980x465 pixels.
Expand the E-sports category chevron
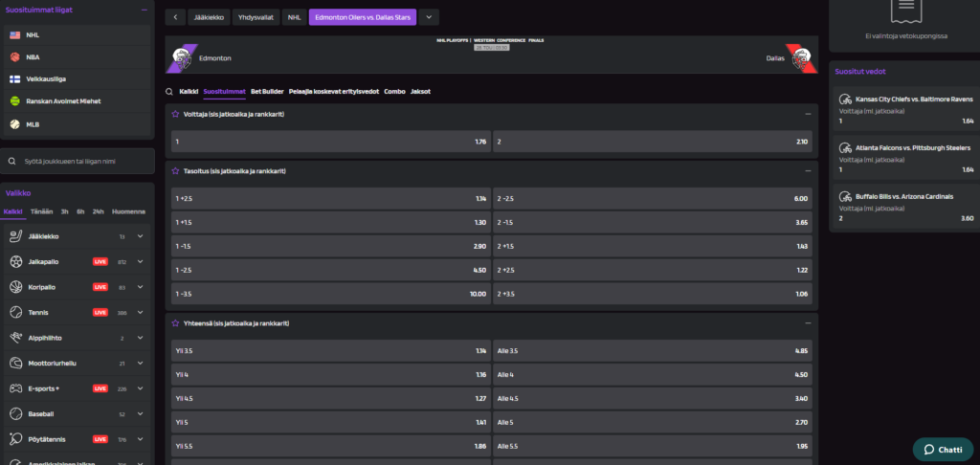pyautogui.click(x=140, y=388)
